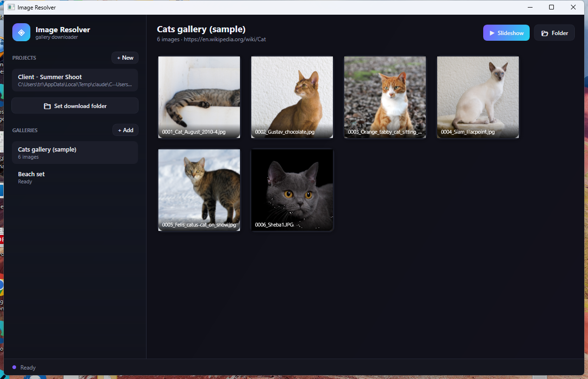Click folder icon beside Set download folder
This screenshot has width=588, height=379.
(x=47, y=106)
